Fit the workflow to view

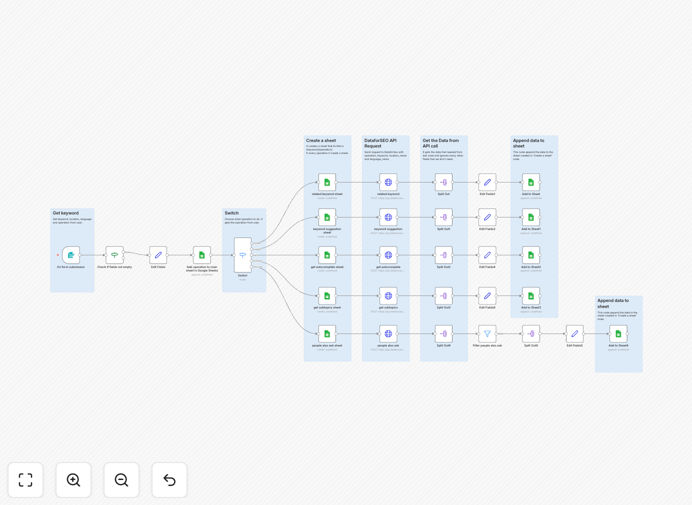[26, 480]
